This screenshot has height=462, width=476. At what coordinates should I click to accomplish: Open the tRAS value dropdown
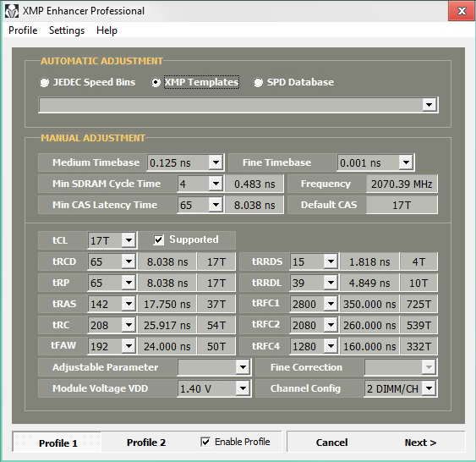pos(129,304)
